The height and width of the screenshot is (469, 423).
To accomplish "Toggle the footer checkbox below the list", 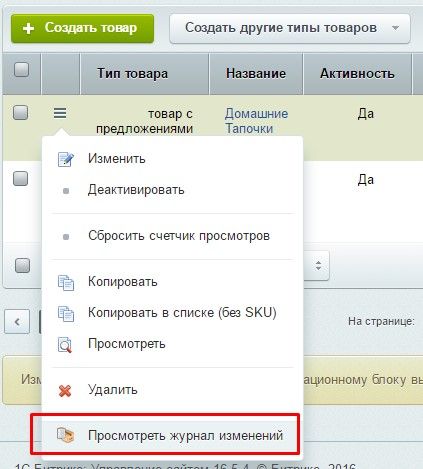I will [x=23, y=265].
